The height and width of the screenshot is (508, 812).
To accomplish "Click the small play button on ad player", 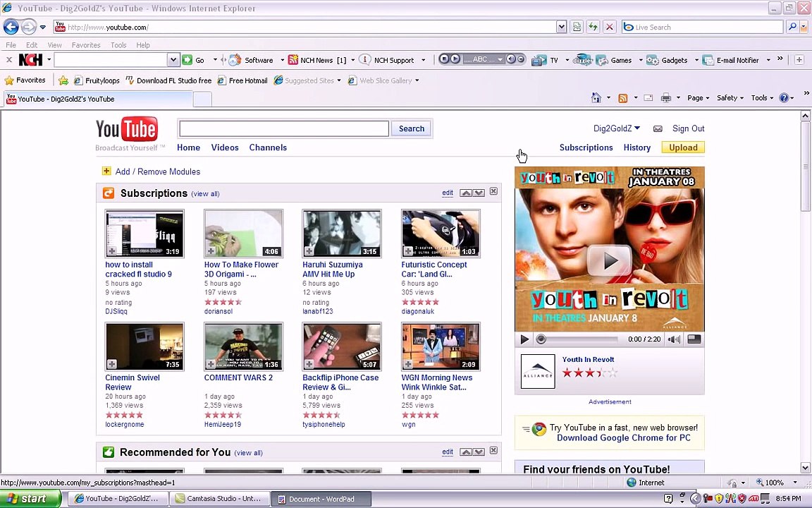I will (x=524, y=339).
